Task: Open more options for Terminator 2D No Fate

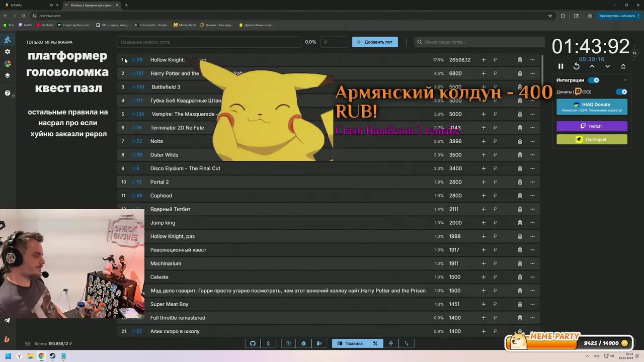Action: 532,128
